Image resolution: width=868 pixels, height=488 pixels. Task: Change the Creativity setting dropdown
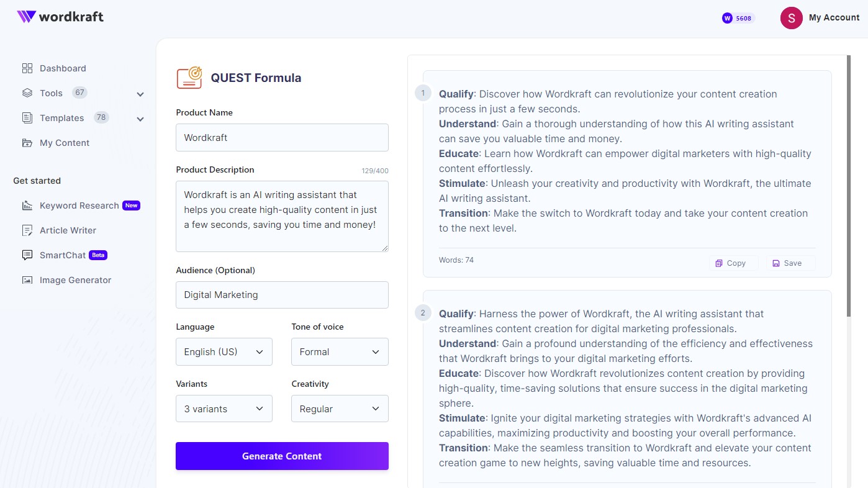click(x=340, y=409)
